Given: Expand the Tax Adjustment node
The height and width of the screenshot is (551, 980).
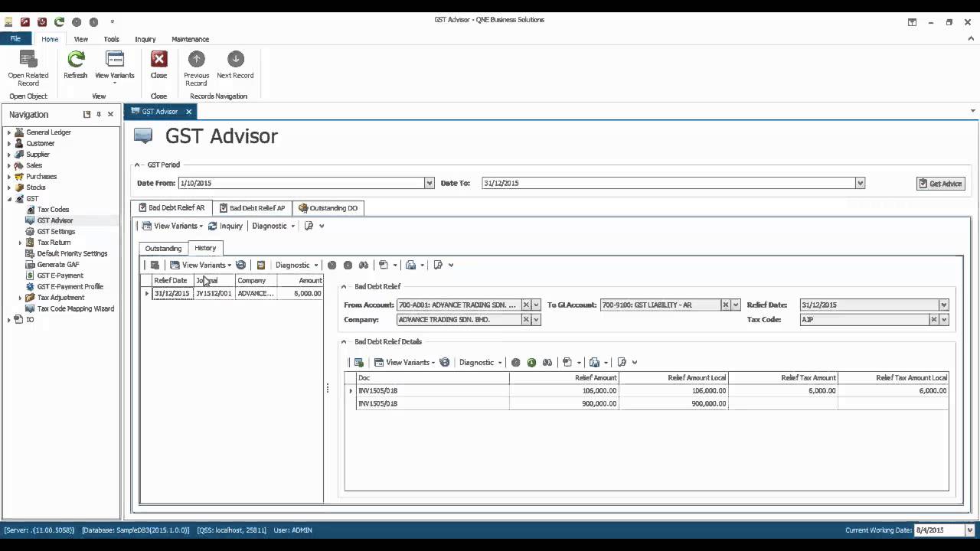Looking at the screenshot, I should pos(20,298).
